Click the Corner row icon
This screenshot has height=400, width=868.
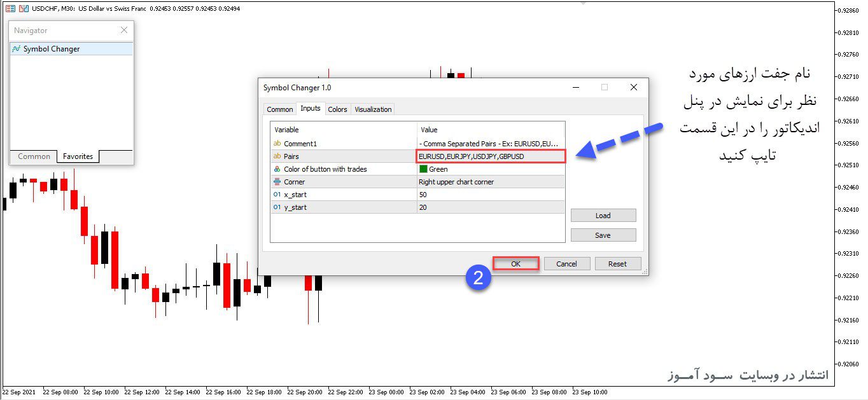click(x=277, y=182)
